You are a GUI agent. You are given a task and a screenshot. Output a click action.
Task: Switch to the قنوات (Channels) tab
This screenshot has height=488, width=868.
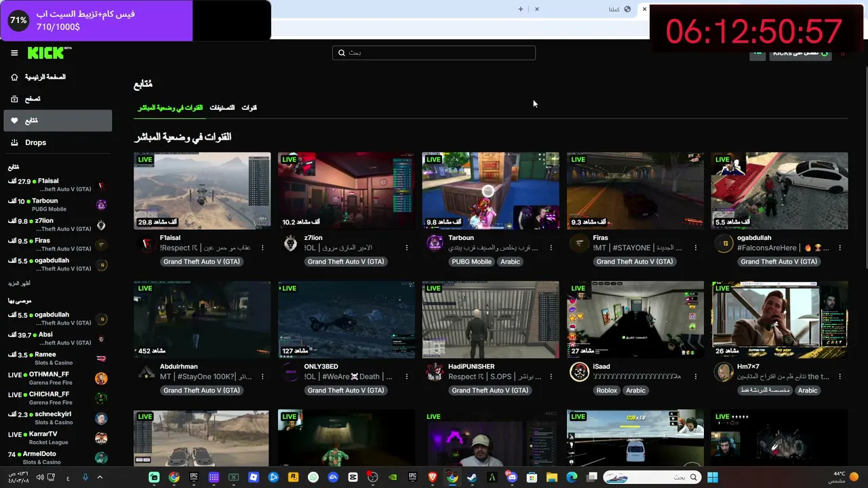pyautogui.click(x=250, y=108)
